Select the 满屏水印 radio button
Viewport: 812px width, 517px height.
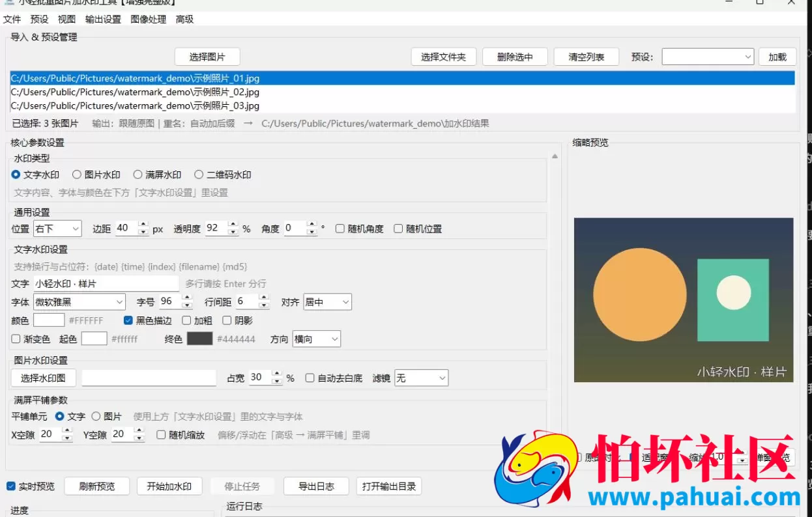[x=157, y=175]
